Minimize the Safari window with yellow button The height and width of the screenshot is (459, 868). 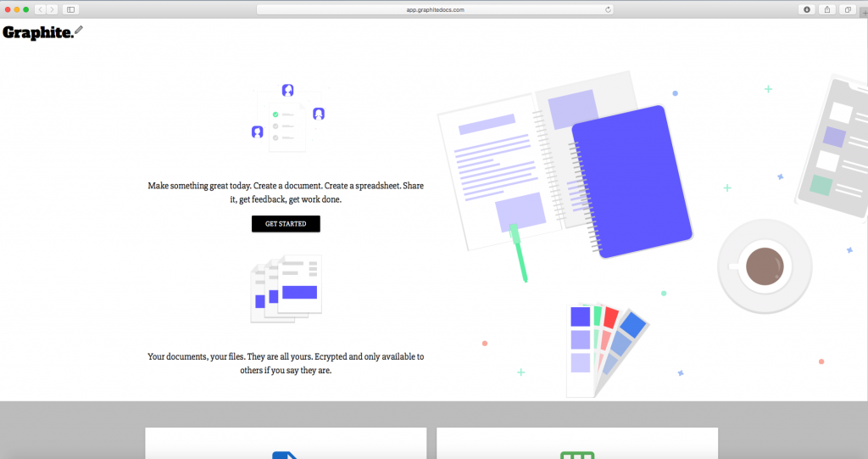17,9
